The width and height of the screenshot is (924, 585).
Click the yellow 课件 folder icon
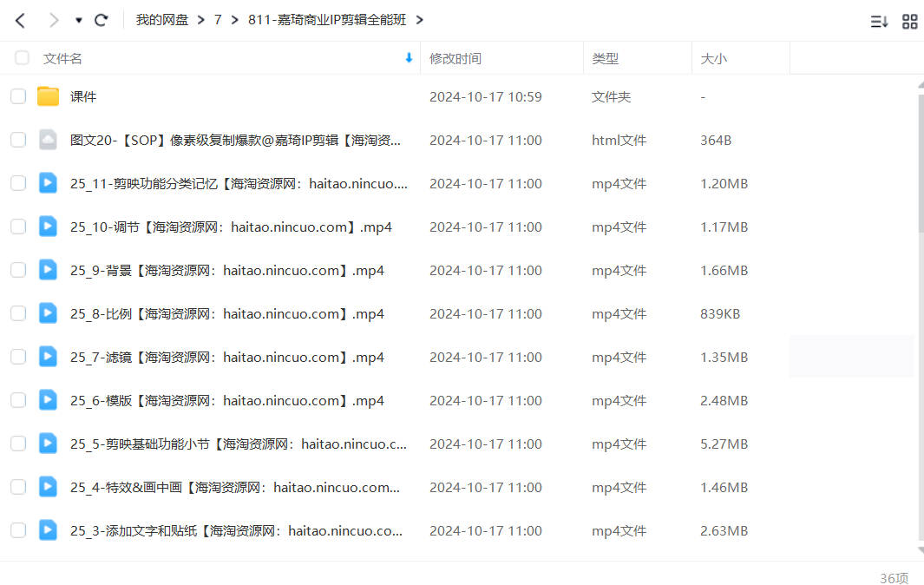point(48,96)
